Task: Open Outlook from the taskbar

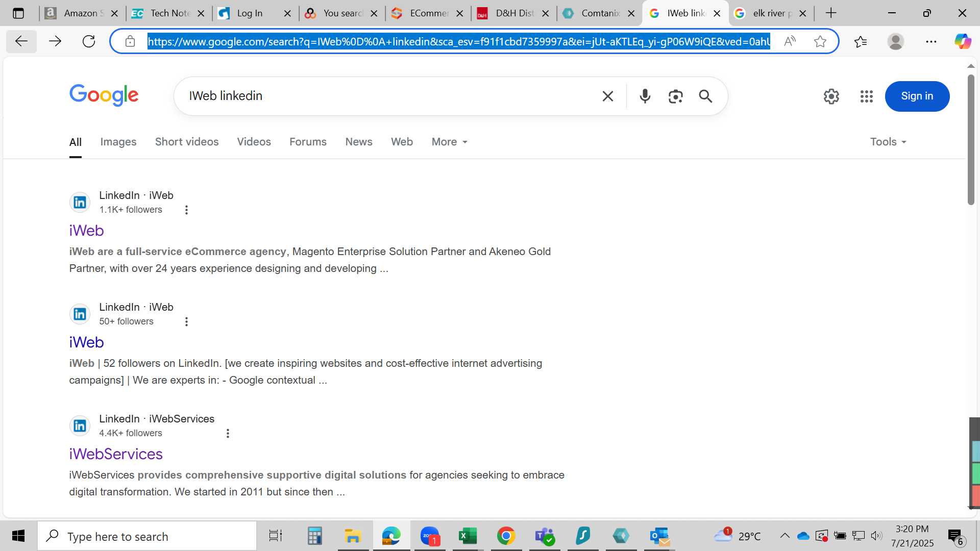Action: (659, 536)
